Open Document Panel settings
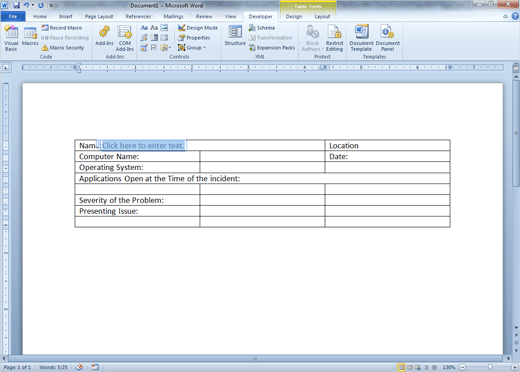This screenshot has height=372, width=520. (x=387, y=38)
